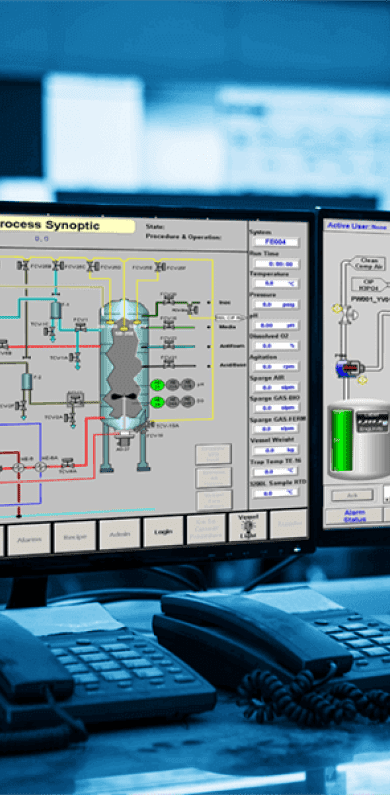Click the Dissolved O2 percent field
390x795 pixels.
pyautogui.click(x=276, y=346)
